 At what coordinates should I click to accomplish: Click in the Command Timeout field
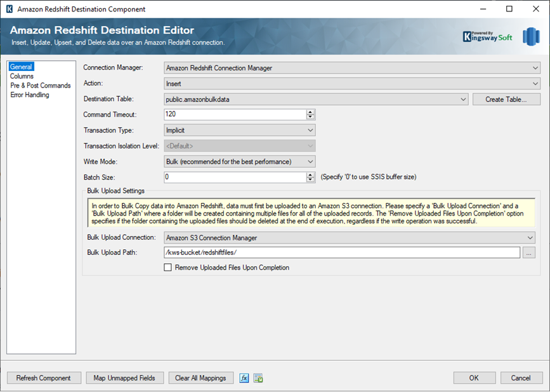[235, 114]
